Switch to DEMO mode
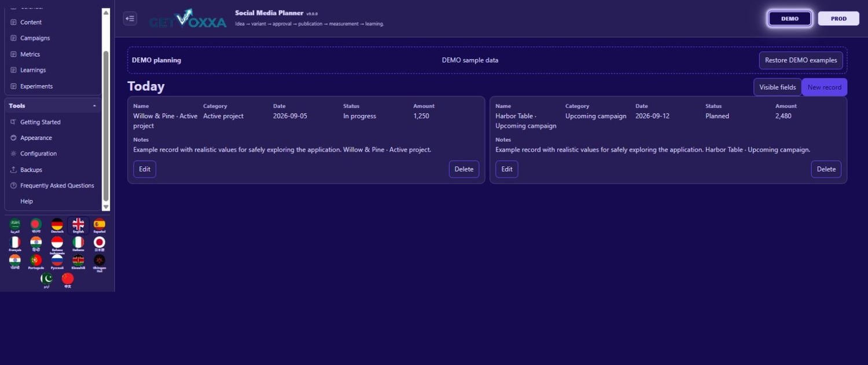This screenshot has height=365, width=868. pyautogui.click(x=790, y=19)
